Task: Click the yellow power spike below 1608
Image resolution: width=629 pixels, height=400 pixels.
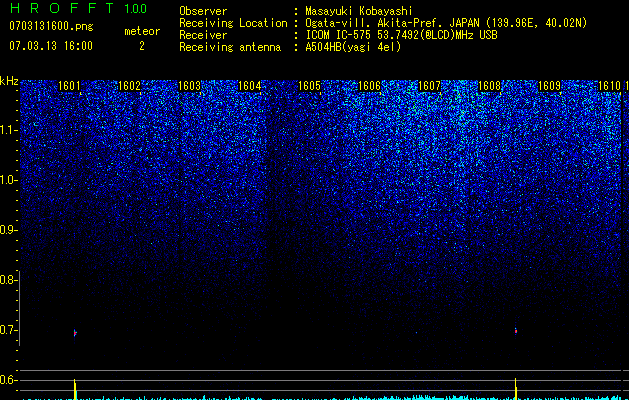Action: pyautogui.click(x=516, y=389)
